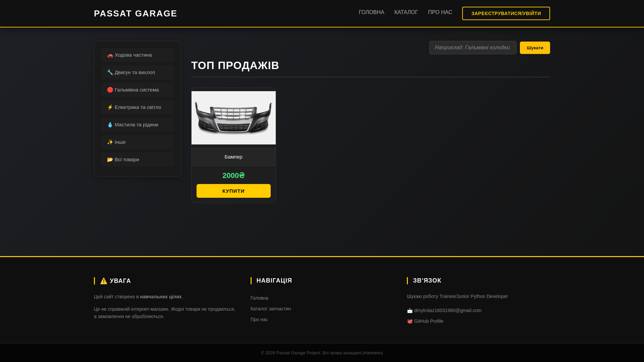Select Мастила та рідини category
The image size is (644, 362).
click(x=138, y=125)
